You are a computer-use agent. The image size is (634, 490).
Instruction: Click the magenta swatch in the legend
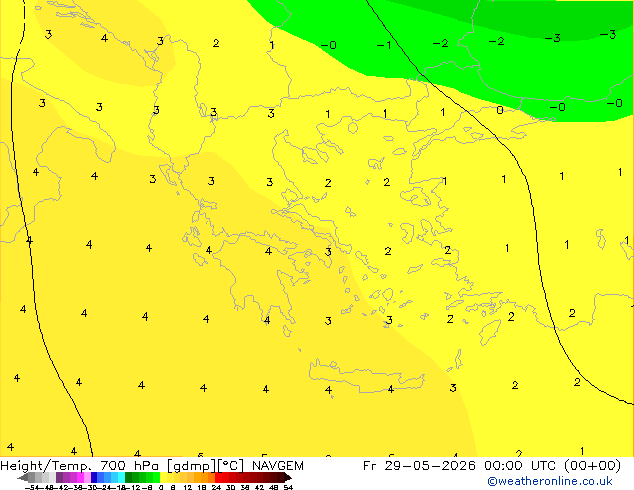pos(80,478)
